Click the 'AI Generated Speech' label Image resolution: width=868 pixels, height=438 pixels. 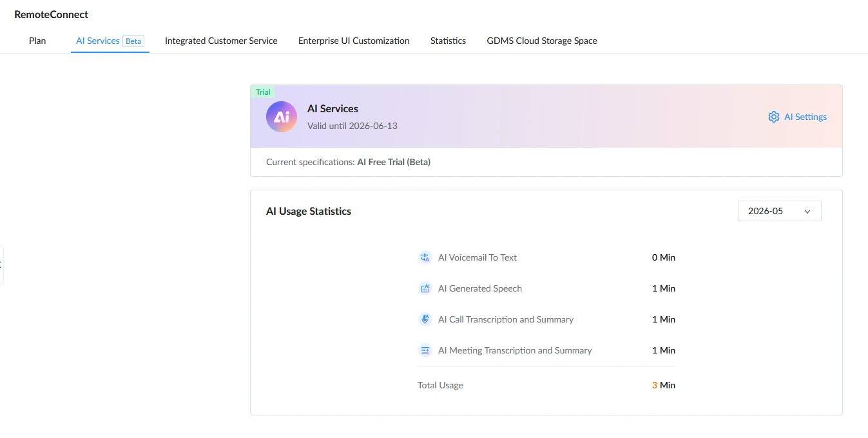click(480, 288)
